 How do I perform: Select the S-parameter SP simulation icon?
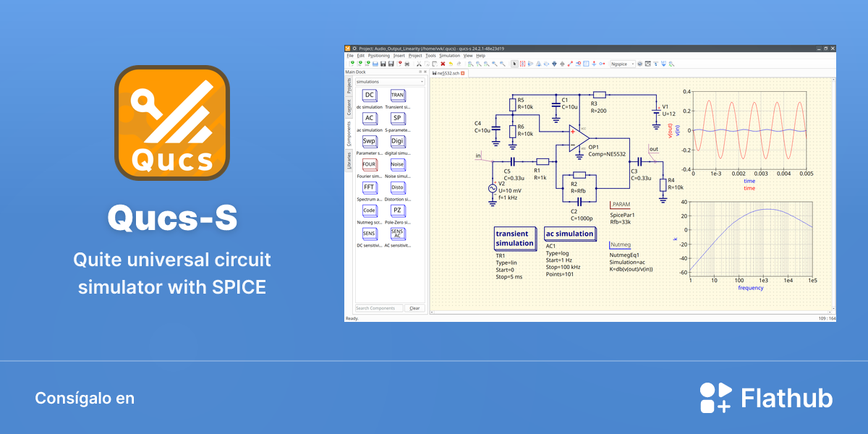point(397,119)
